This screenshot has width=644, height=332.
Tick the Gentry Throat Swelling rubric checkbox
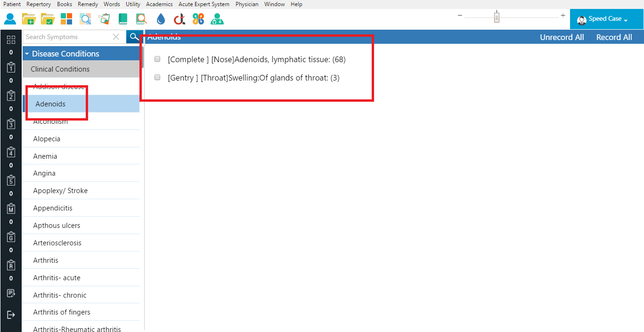[157, 77]
